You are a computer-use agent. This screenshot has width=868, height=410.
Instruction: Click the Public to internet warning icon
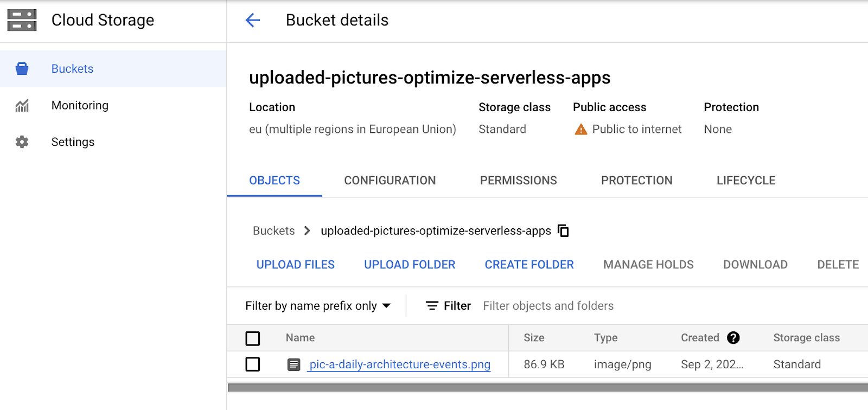(x=580, y=130)
